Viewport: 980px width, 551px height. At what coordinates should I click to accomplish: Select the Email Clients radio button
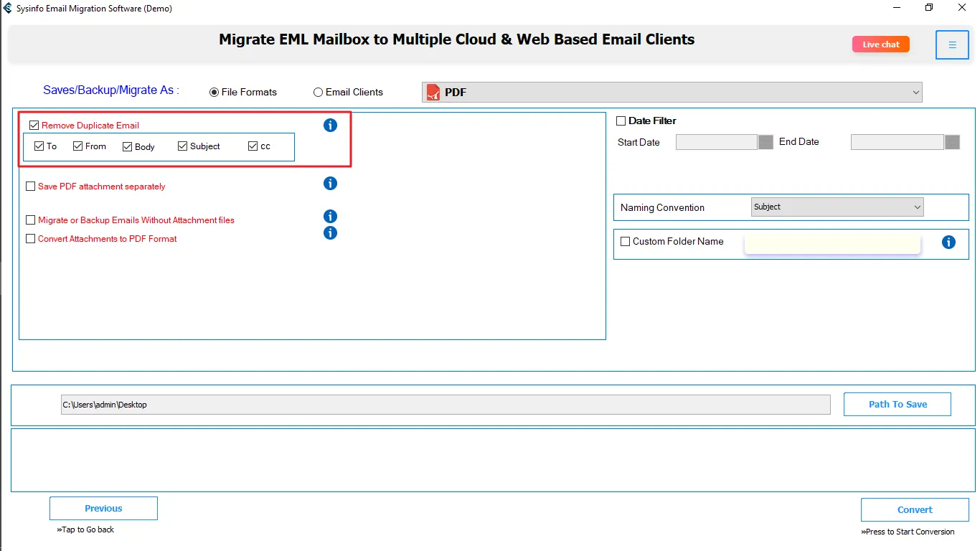[318, 93]
